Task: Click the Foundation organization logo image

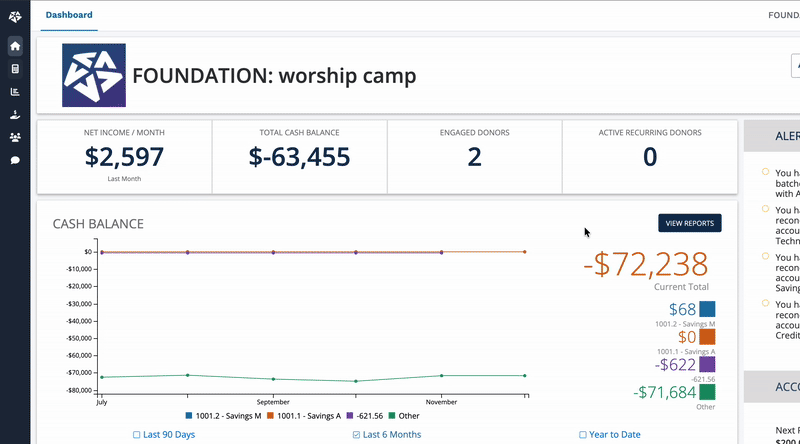Action: (94, 76)
